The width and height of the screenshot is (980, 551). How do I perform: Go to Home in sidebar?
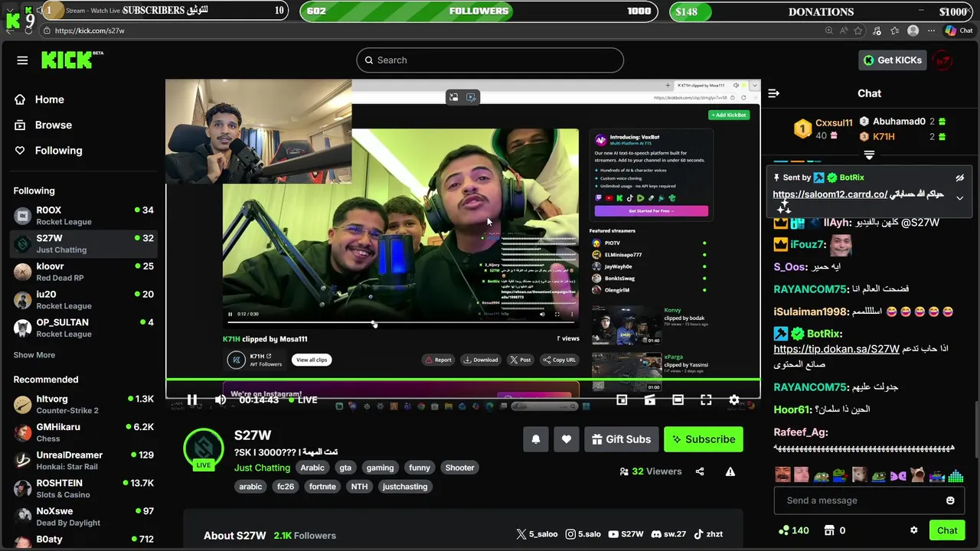click(x=39, y=99)
